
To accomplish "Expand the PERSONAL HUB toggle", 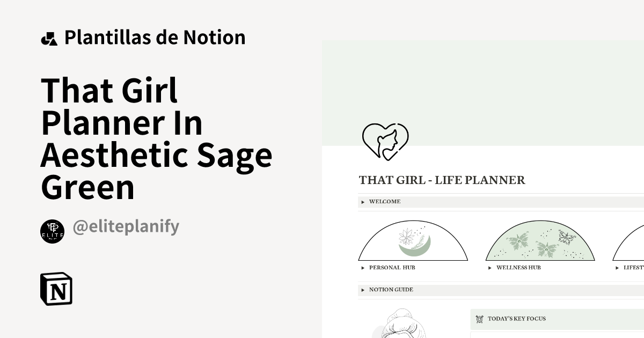I will click(363, 267).
